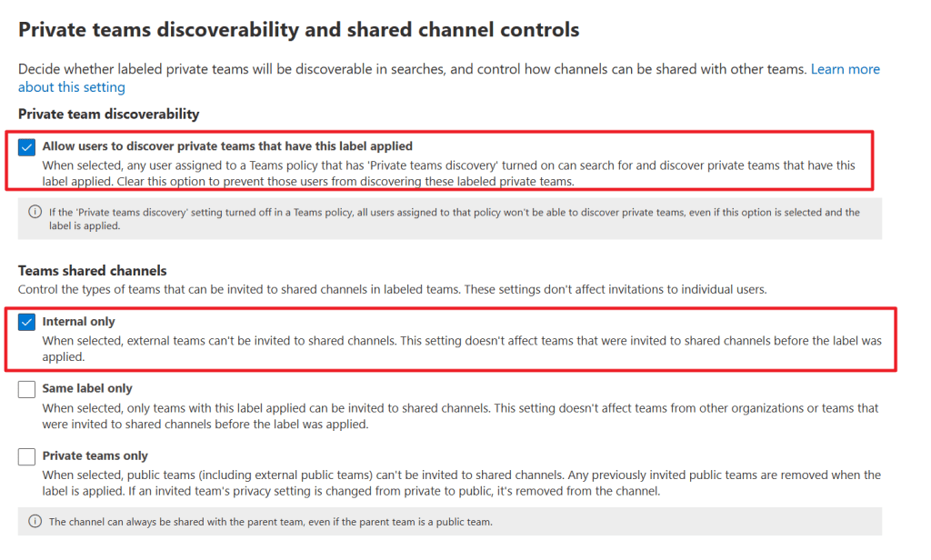Uncheck 'Allow users to discover private teams' checkbox
Screen dimensions: 931x560
click(26, 146)
